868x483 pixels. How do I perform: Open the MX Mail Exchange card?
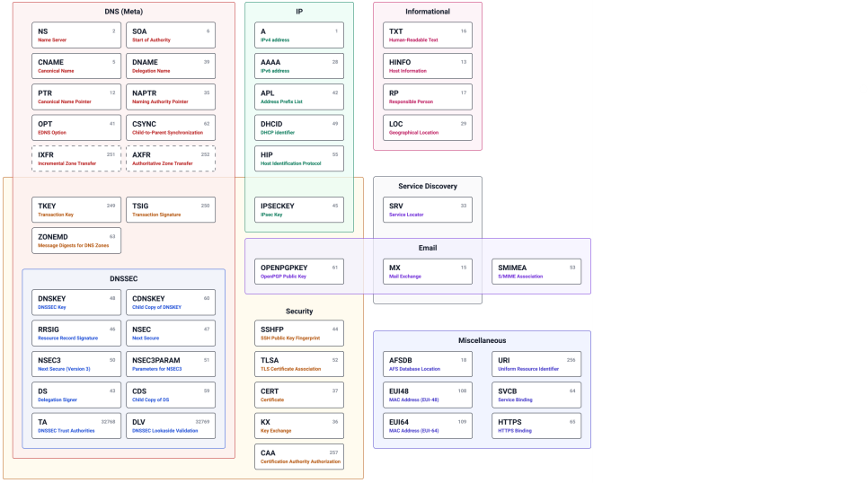pyautogui.click(x=427, y=271)
